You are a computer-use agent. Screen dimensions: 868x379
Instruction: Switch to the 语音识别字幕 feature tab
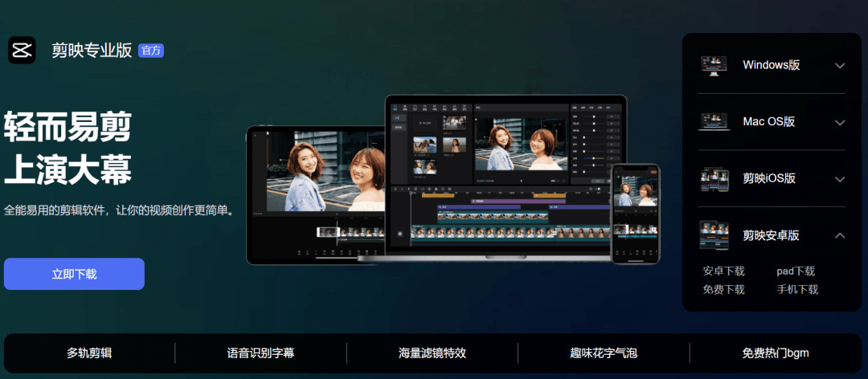[x=260, y=353]
